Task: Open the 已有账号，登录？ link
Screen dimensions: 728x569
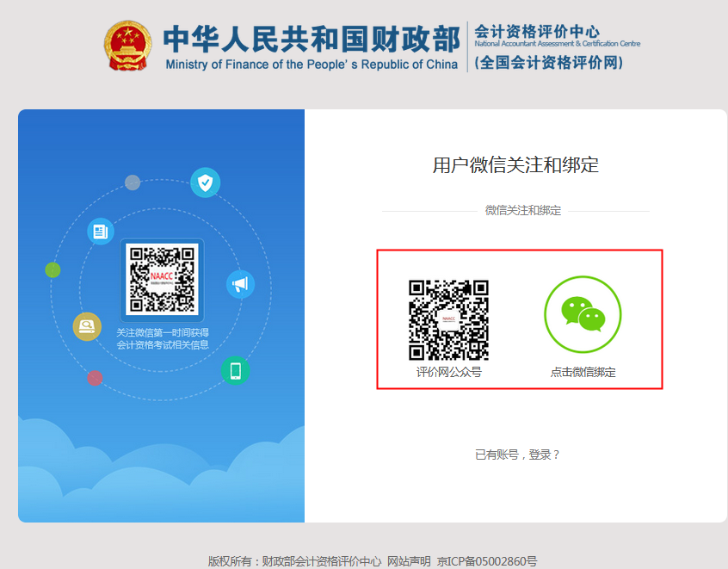Action: pos(517,455)
